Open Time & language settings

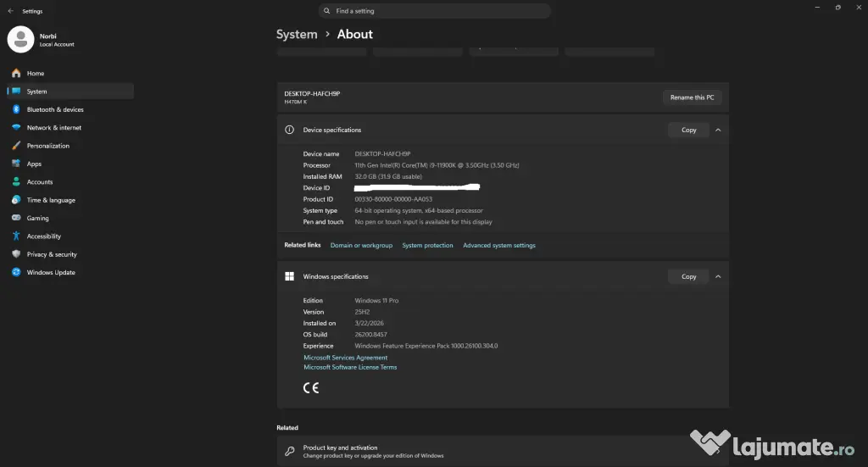70,200
